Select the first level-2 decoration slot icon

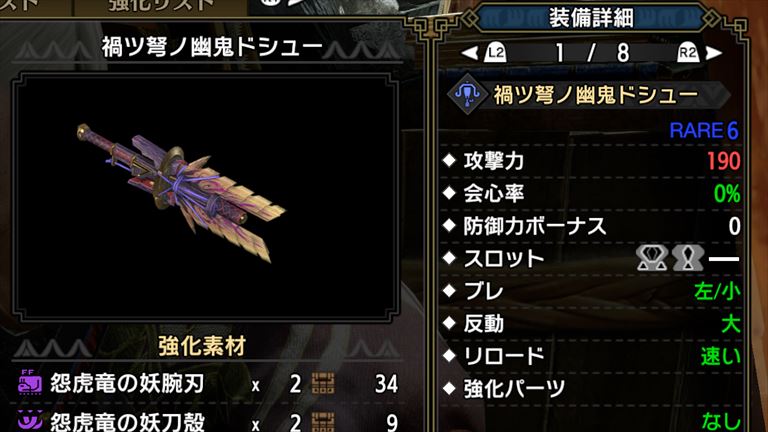(651, 258)
